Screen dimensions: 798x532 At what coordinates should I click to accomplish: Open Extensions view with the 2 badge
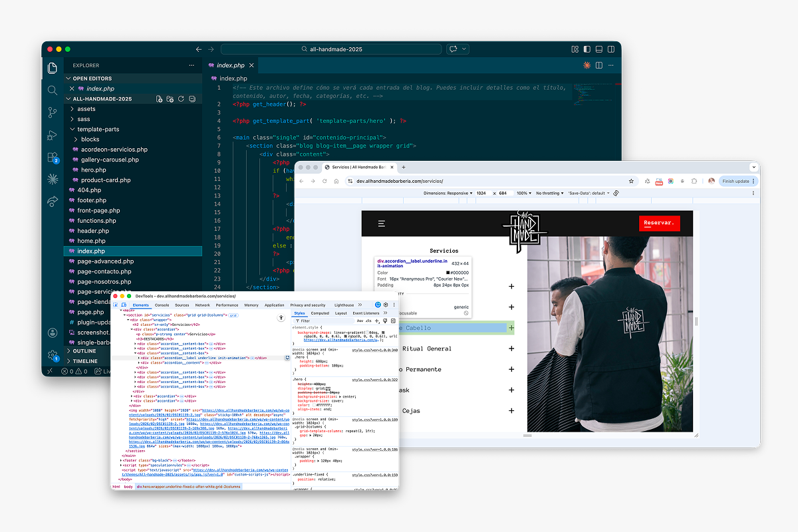coord(53,158)
